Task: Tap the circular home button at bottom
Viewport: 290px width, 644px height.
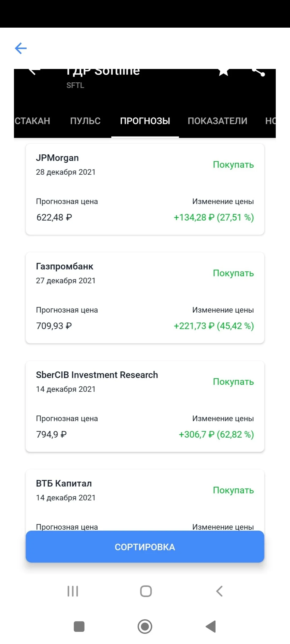Action: (x=145, y=627)
